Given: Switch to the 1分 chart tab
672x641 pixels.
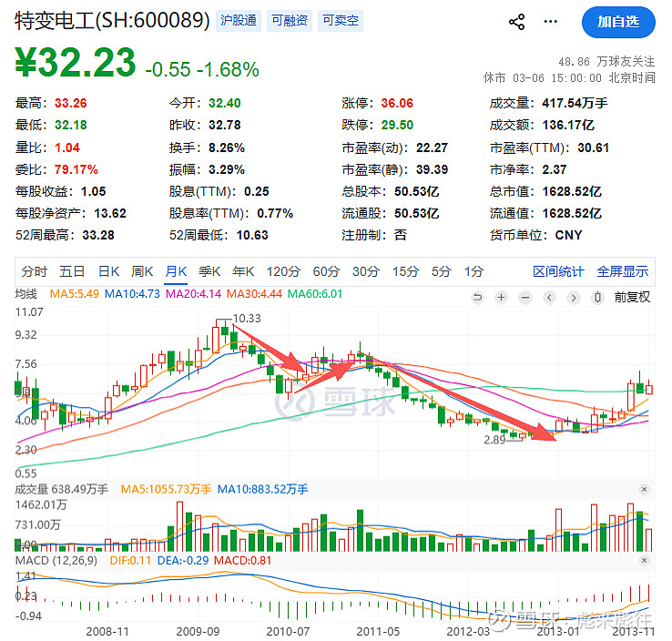Looking at the screenshot, I should [x=473, y=271].
